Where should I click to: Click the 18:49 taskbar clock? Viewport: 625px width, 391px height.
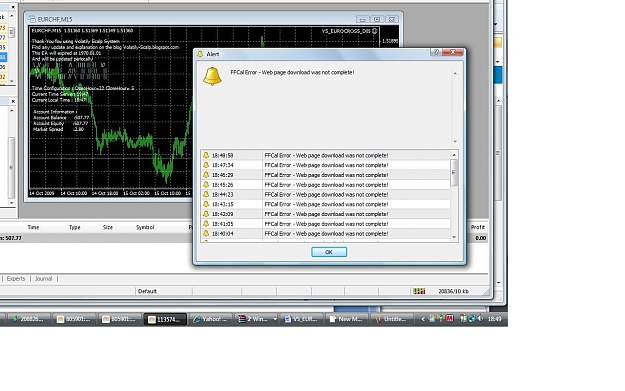[x=494, y=319]
